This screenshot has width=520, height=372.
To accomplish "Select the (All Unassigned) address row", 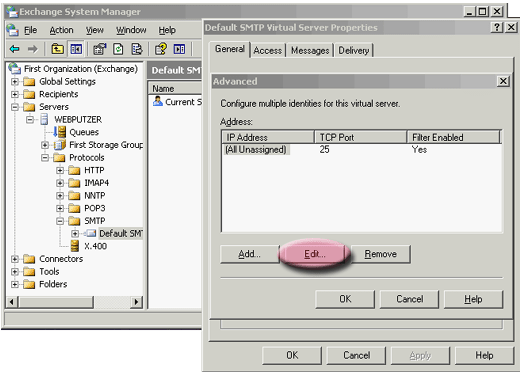I will [x=362, y=150].
